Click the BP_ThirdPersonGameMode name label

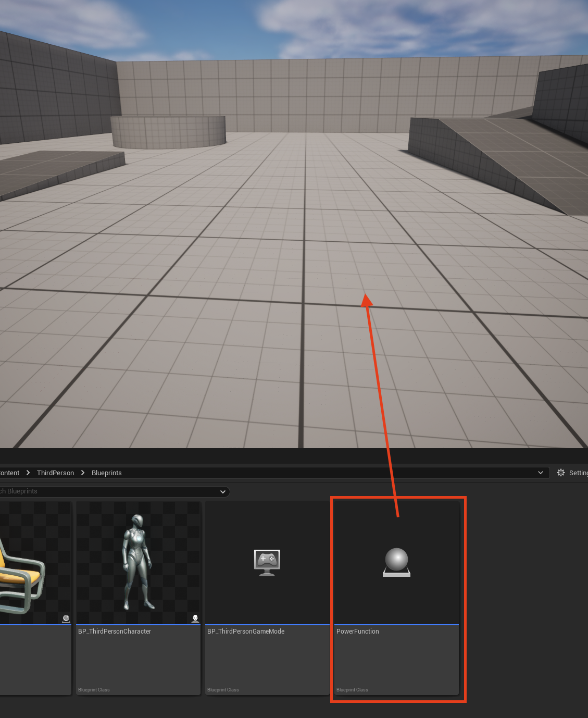pos(246,631)
